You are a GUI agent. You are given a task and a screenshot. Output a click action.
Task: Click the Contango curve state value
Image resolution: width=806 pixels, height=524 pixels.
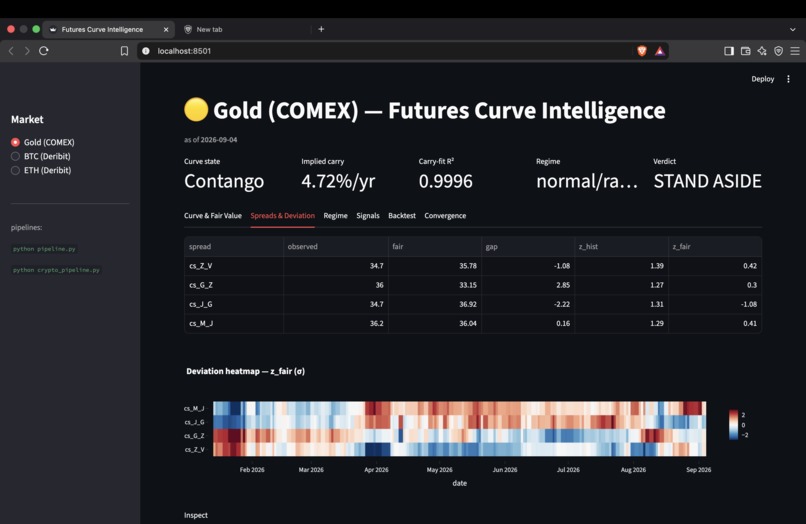pyautogui.click(x=224, y=181)
